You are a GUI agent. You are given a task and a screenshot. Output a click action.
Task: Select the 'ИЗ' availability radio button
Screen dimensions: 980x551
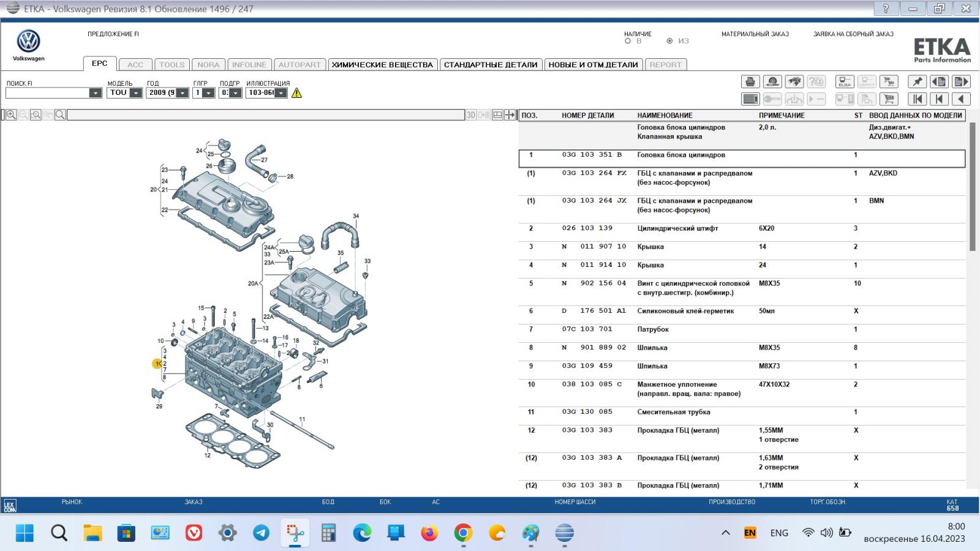[x=669, y=41]
